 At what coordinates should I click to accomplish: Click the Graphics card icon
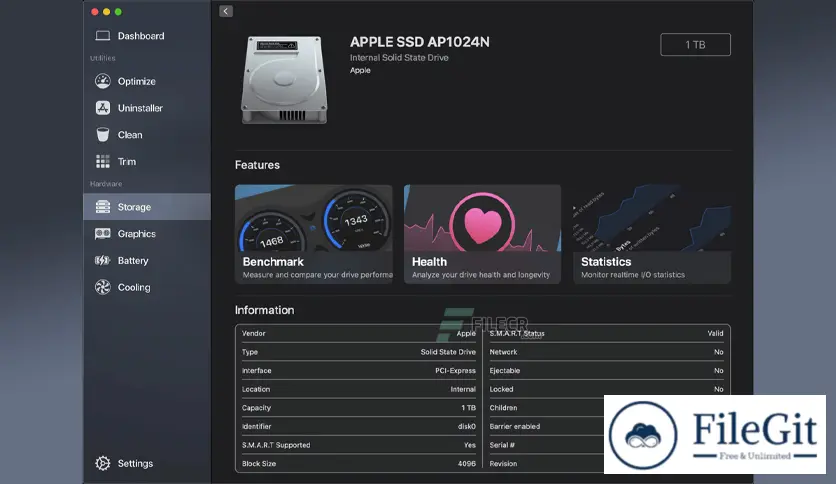tap(102, 233)
